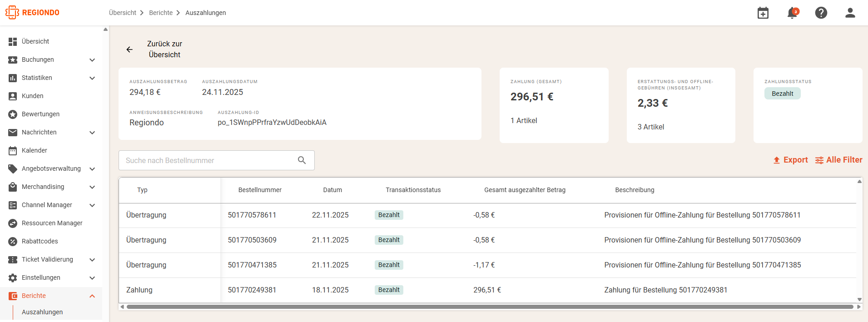The height and width of the screenshot is (322, 868).
Task: Click the Bestellnummer column header
Action: [260, 190]
